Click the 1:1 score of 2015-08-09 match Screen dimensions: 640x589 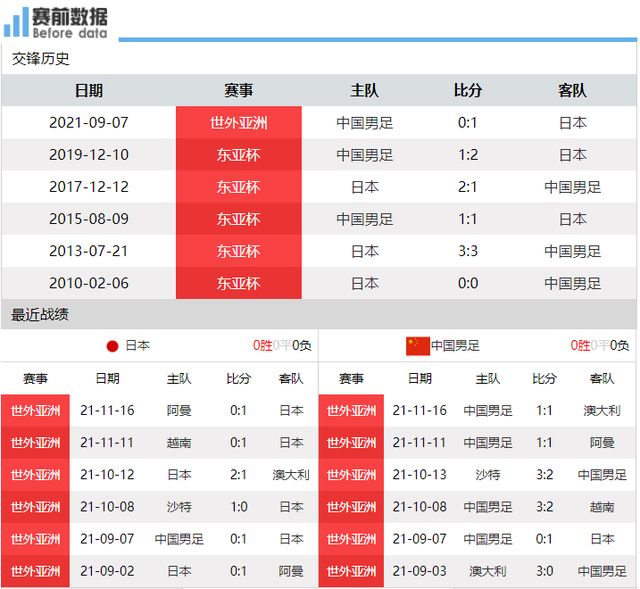(468, 219)
